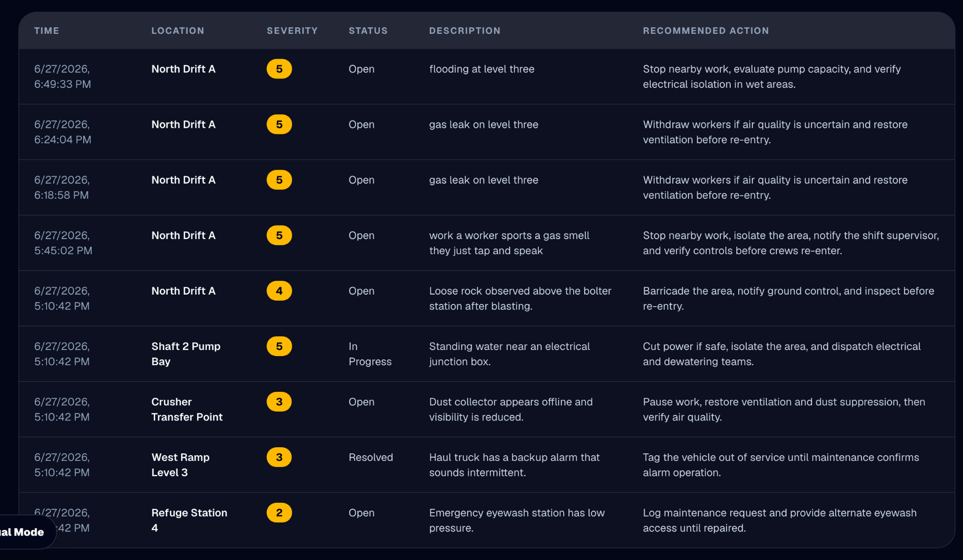Click severity badge for Shaft 2 Pump Bay

pyautogui.click(x=279, y=346)
